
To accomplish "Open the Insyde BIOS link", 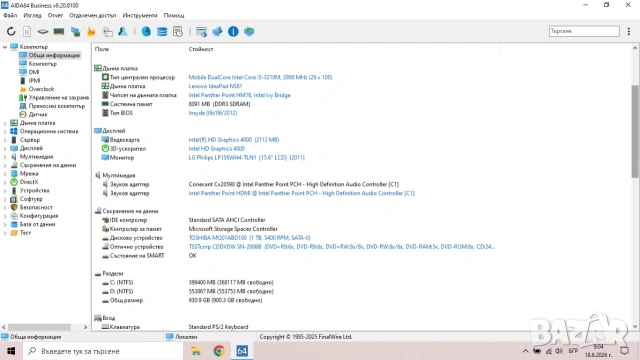I will click(213, 113).
